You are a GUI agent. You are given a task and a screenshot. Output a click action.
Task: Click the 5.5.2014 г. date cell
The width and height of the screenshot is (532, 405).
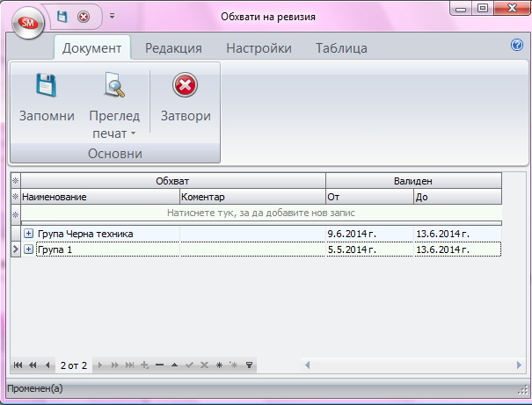click(369, 250)
